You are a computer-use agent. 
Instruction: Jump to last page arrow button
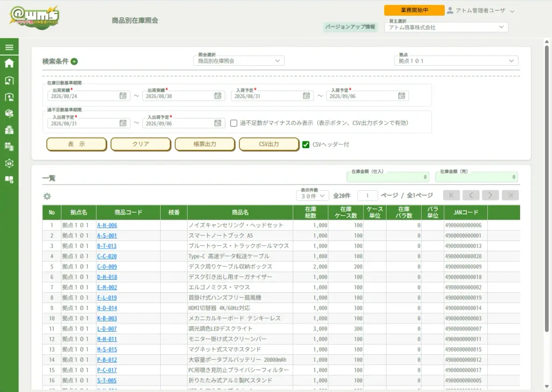(x=510, y=195)
